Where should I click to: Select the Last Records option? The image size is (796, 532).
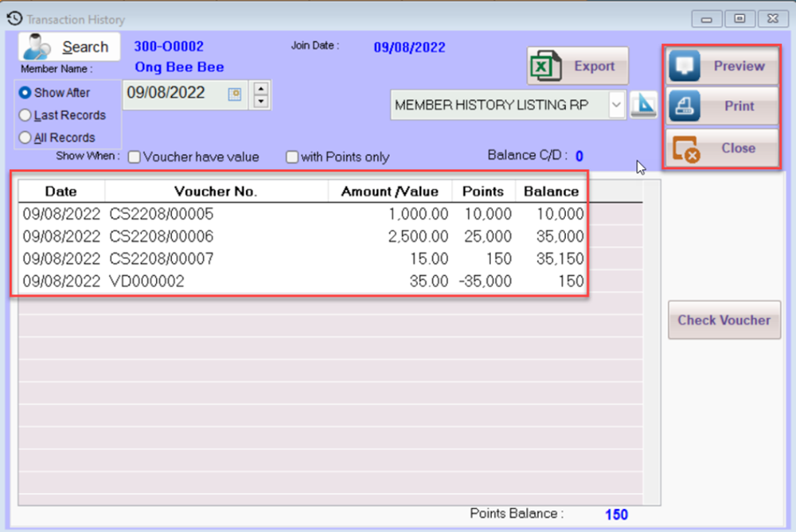click(26, 115)
